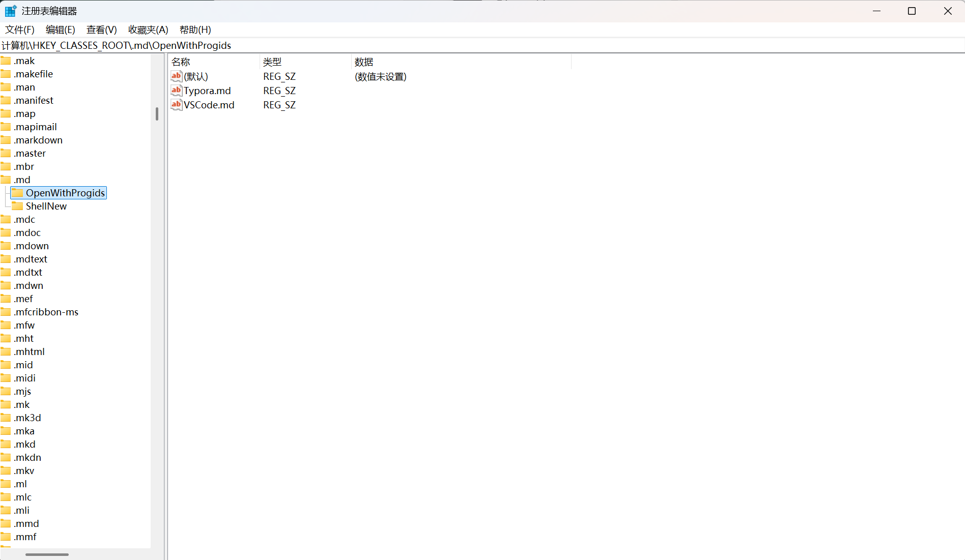Click the tree pane horizontal scrollbar thumb
Screen dimensions: 965x560
click(x=47, y=554)
